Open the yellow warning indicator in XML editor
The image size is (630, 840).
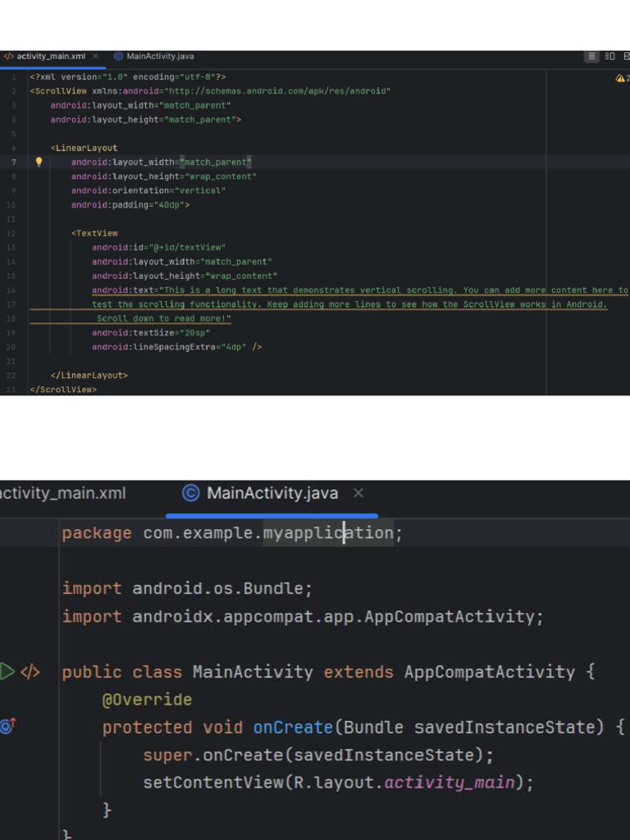tap(621, 78)
